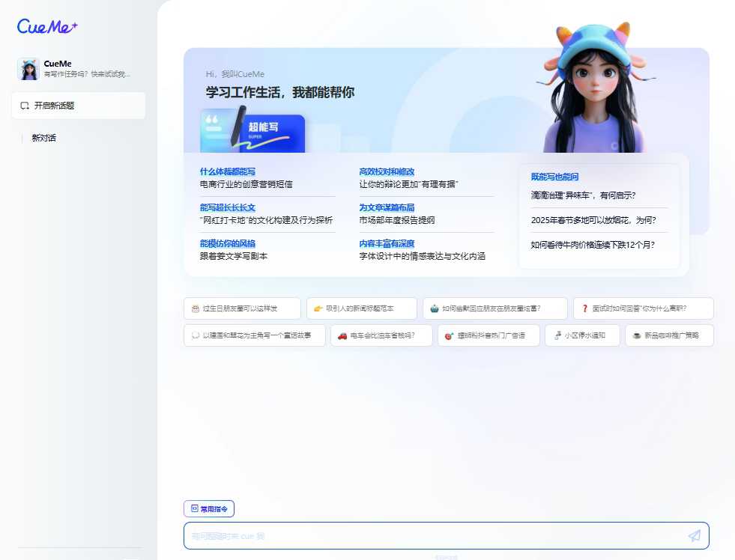This screenshot has height=560, width=735.
Task: Click the 内容丰富有深度 link
Action: tap(387, 243)
